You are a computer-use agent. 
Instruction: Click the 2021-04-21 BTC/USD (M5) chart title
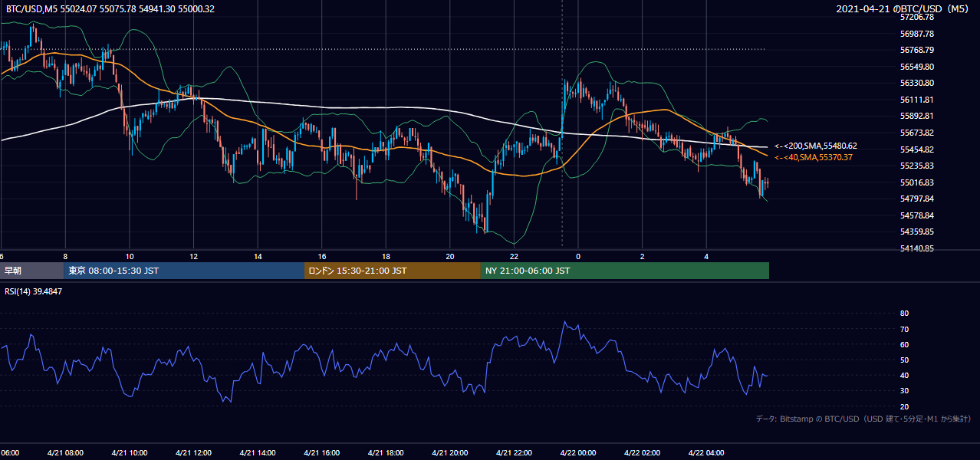(x=903, y=9)
